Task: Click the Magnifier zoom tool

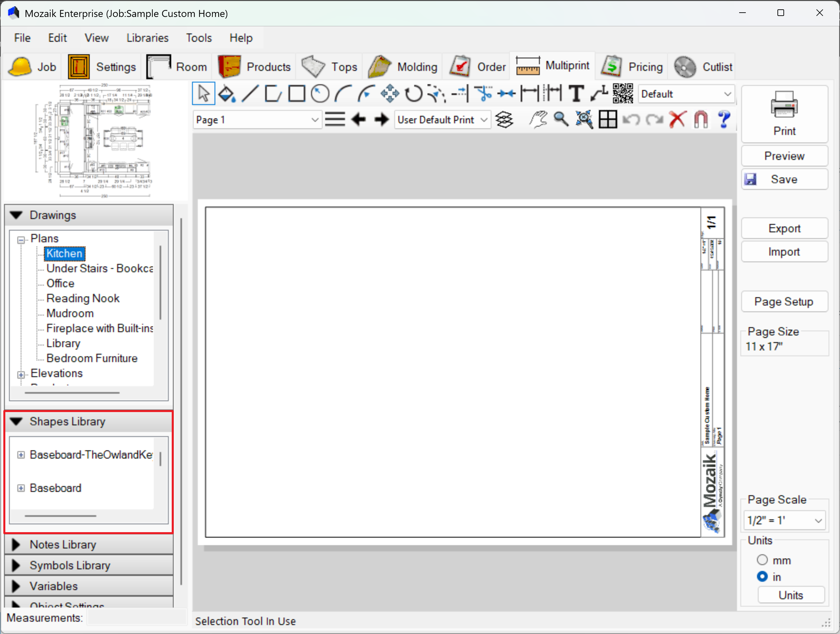Action: [561, 119]
